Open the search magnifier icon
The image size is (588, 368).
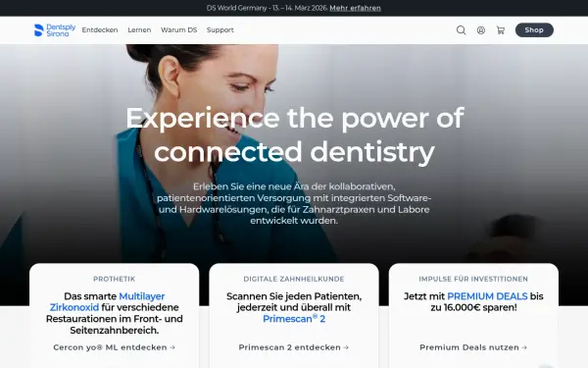462,30
